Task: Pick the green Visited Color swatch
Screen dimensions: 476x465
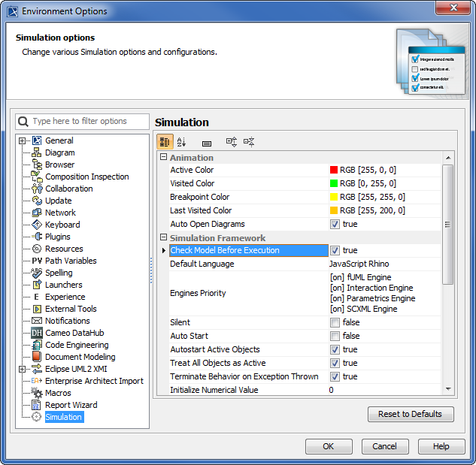Action: coord(334,183)
